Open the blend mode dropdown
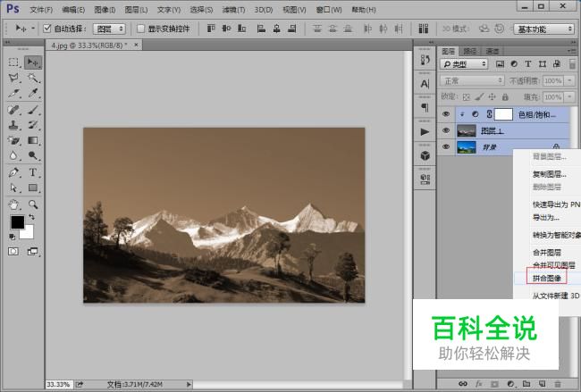 472,80
